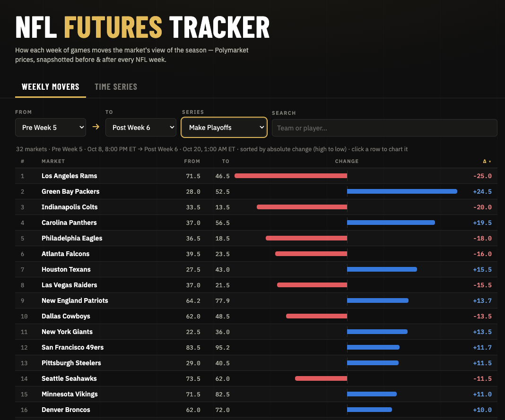Click the +19.5 change value
This screenshot has width=505, height=420.
482,223
